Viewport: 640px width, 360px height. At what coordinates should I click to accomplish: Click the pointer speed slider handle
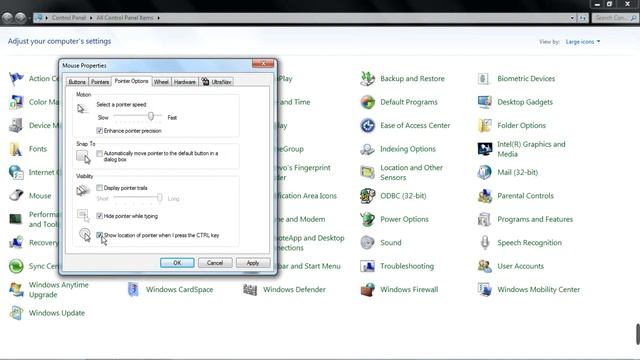(151, 116)
